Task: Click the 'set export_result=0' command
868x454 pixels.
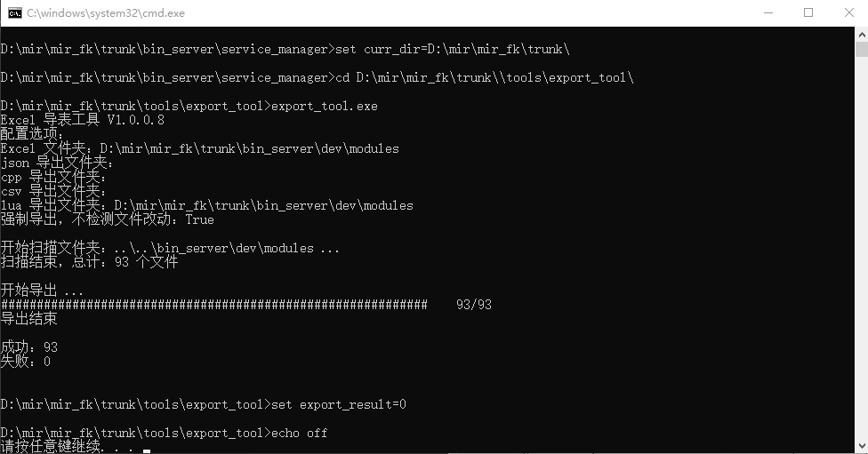Action: [x=338, y=404]
